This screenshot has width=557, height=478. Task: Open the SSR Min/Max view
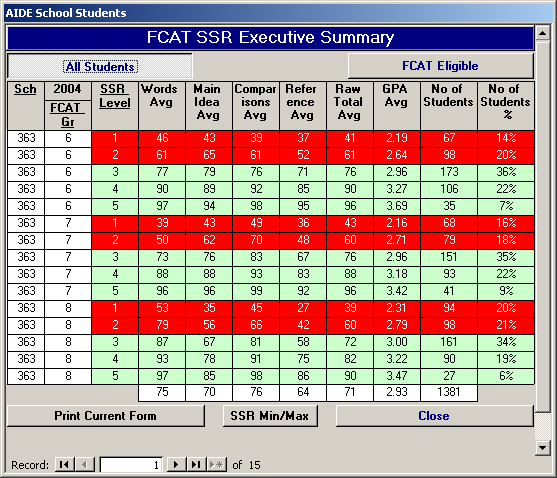coord(270,415)
